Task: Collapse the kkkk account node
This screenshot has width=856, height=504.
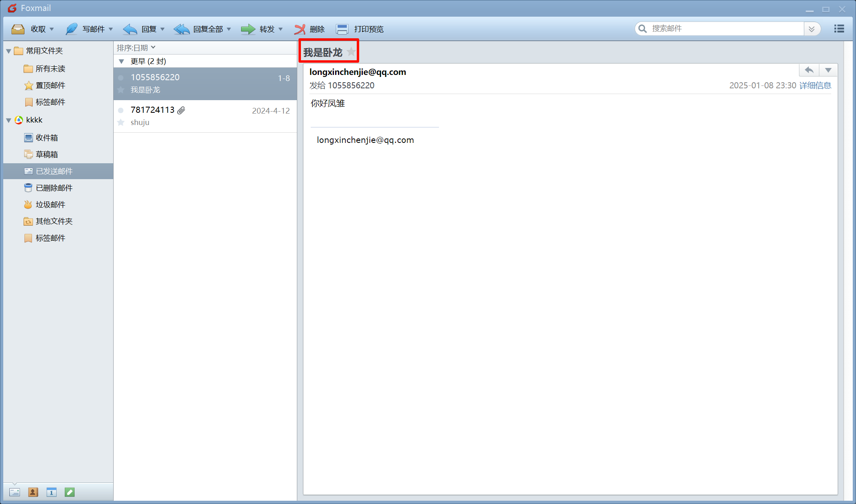Action: click(x=9, y=120)
